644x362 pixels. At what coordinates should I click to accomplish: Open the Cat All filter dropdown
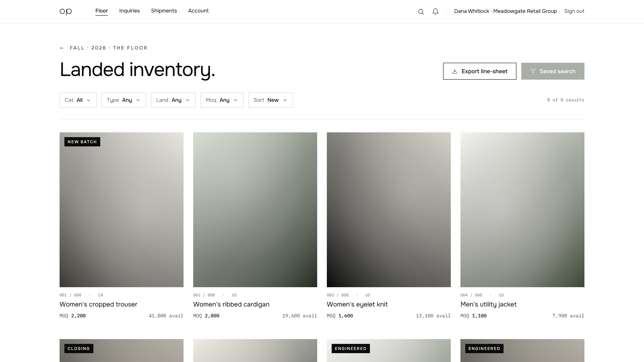[x=78, y=100]
